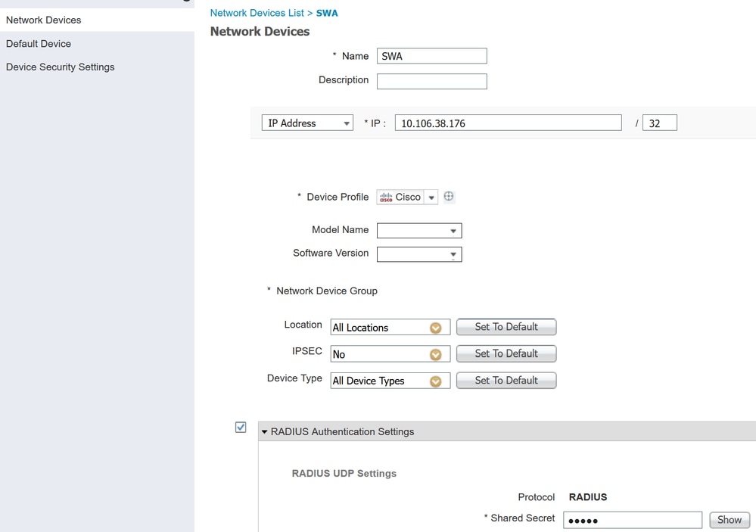Click the orange arrow icon in IPSEC field
The width and height of the screenshot is (756, 532).
[435, 354]
